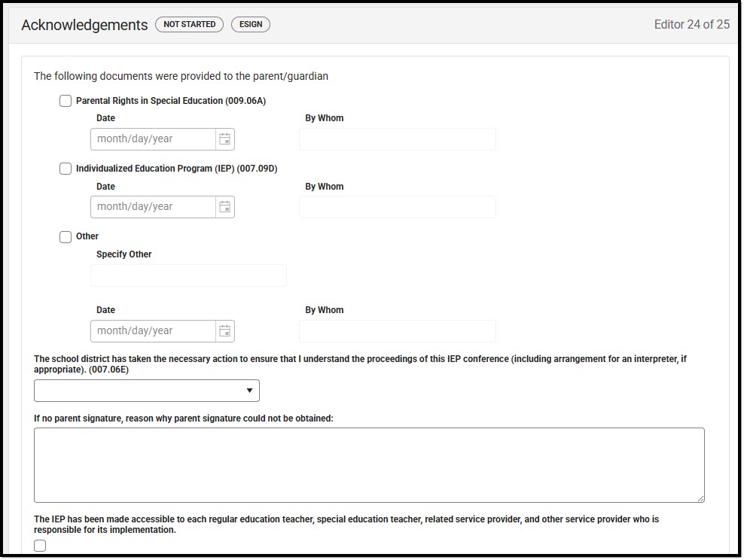
Task: Click the Editor 24 of 25 label
Action: click(x=692, y=24)
